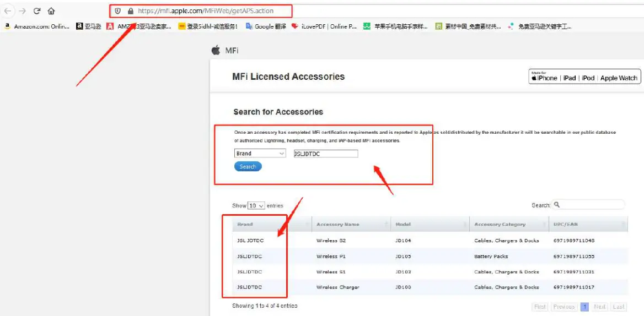644x316 pixels.
Task: Click the Battery Packs category cell
Action: 491,256
